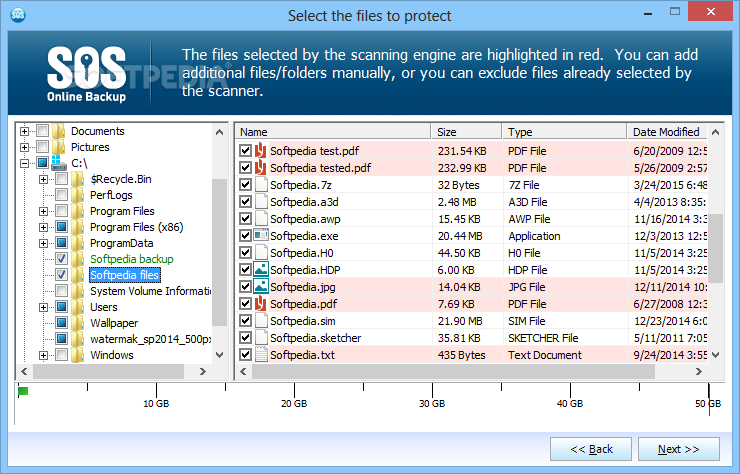The height and width of the screenshot is (474, 740).
Task: Click the PDF icon of Softpedia test.pdf
Action: pyautogui.click(x=261, y=151)
